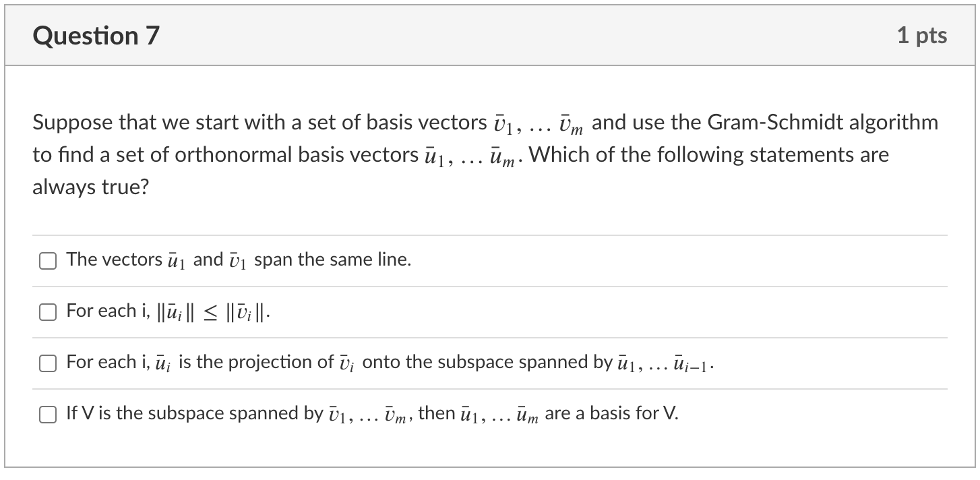Check the 'span the same line' option
980x480 pixels.
pyautogui.click(x=47, y=261)
